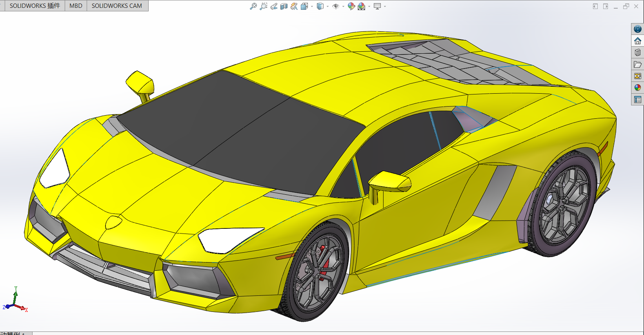Click the View Settings monitor icon
The image size is (644, 335).
(x=377, y=6)
